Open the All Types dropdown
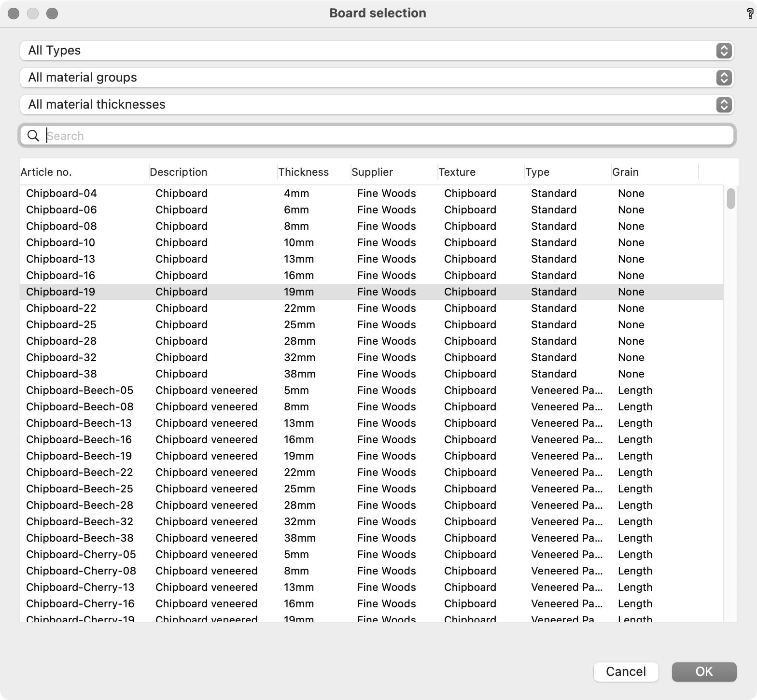 (377, 51)
